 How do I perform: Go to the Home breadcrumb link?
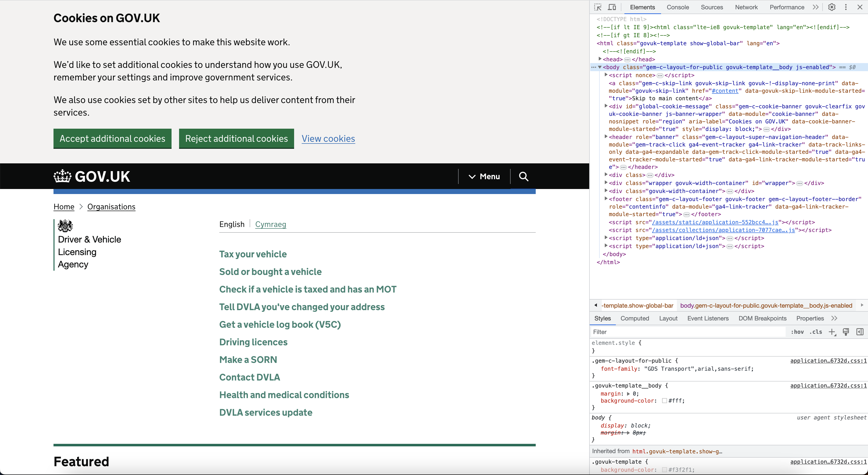pyautogui.click(x=64, y=207)
